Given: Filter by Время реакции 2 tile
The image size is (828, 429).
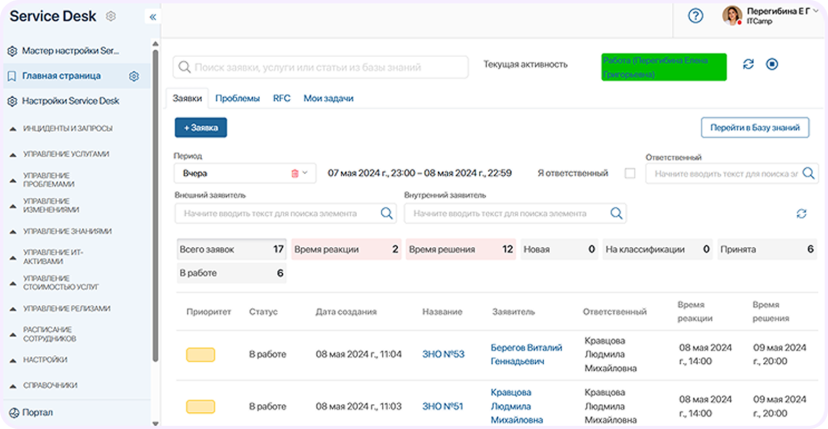Looking at the screenshot, I should [x=346, y=249].
